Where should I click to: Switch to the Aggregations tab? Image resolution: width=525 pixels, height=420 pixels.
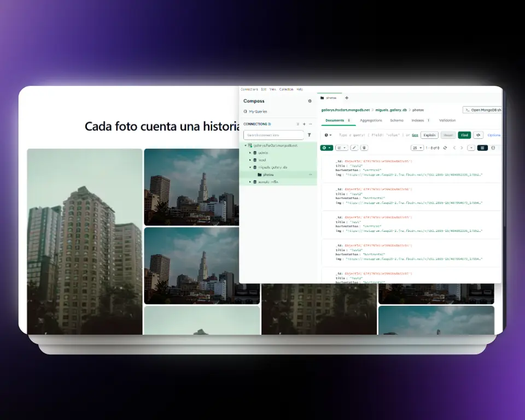click(x=371, y=120)
